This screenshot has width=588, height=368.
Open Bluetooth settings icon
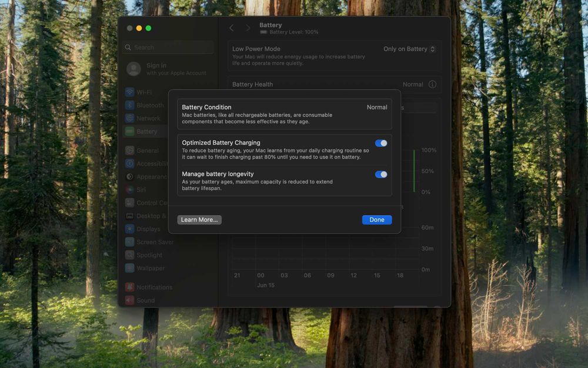click(x=130, y=105)
